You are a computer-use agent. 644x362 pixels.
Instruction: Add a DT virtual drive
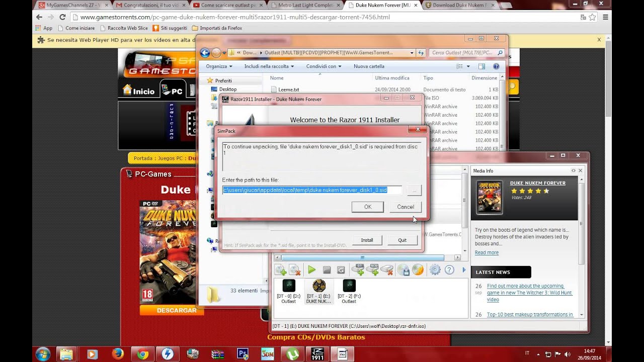click(x=358, y=269)
